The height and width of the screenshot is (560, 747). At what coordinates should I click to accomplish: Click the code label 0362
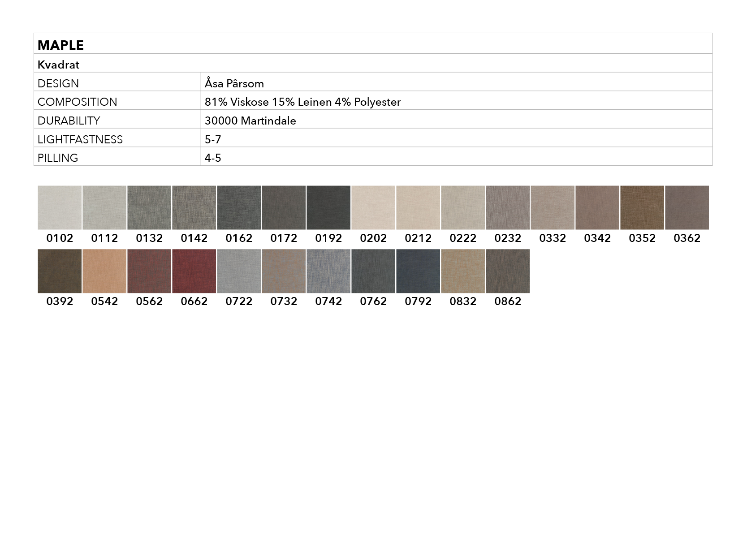(687, 238)
